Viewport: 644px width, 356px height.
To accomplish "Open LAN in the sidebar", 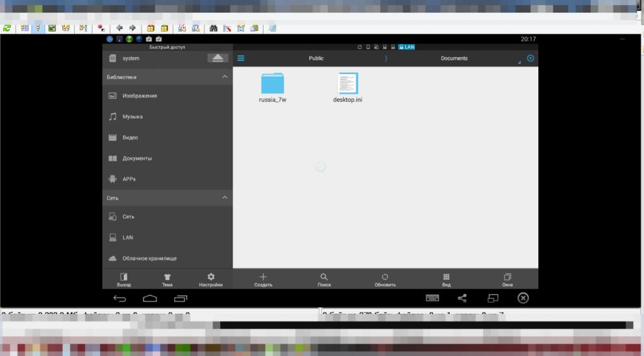I will [x=128, y=238].
